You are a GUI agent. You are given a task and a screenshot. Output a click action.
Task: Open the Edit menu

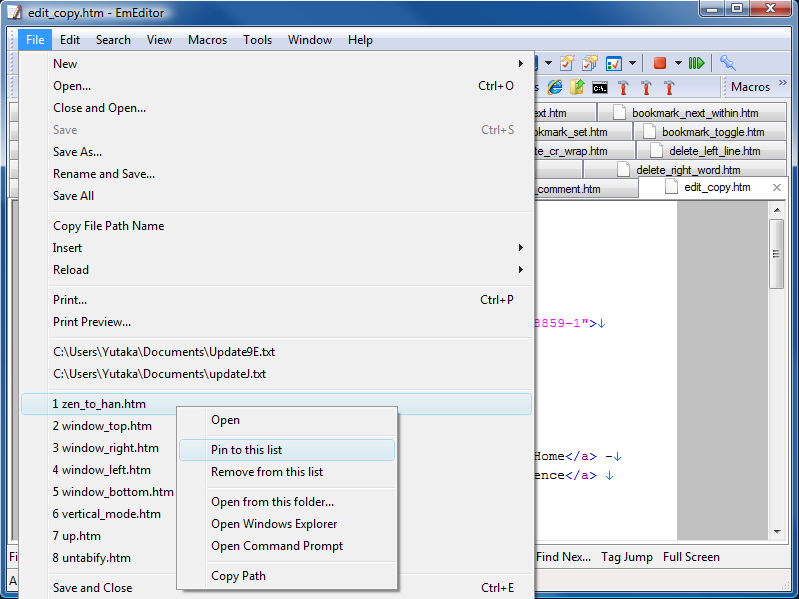[x=70, y=40]
